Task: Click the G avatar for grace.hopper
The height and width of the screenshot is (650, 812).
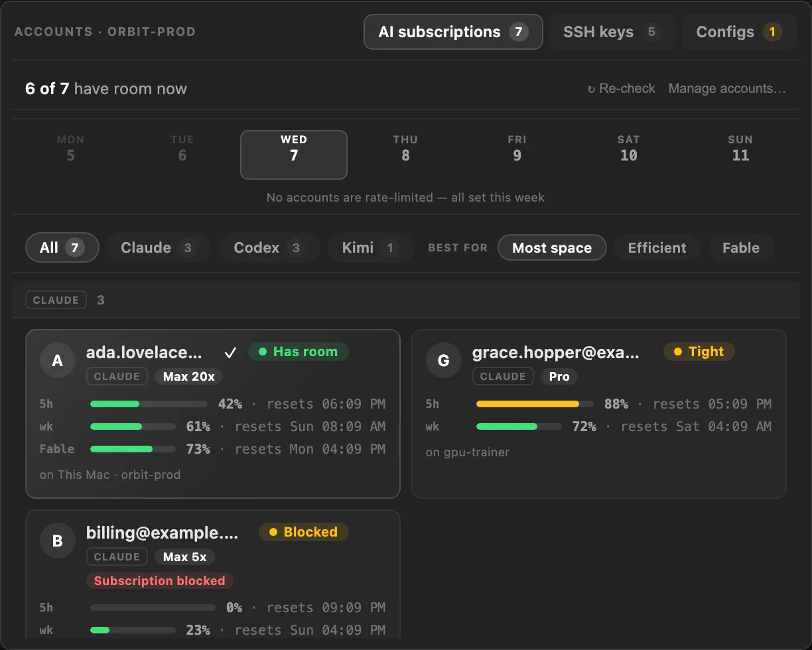Action: pos(444,360)
